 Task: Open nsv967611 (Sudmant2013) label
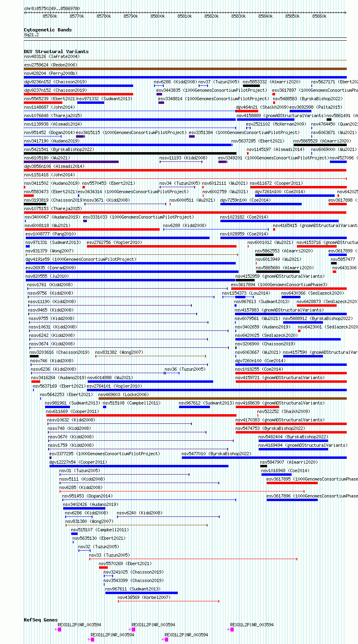(133, 589)
